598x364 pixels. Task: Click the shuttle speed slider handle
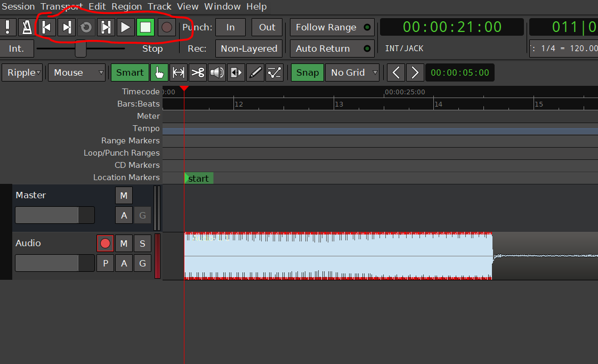[x=80, y=48]
